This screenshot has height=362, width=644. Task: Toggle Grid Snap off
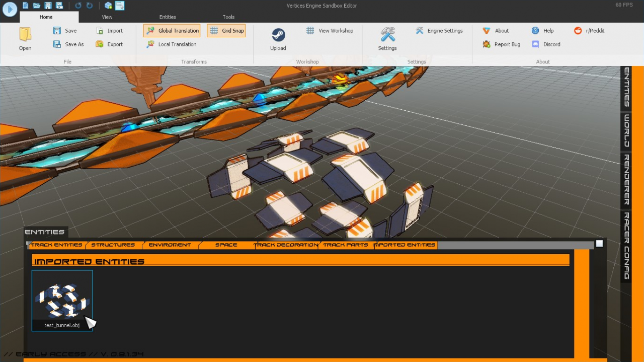(226, 31)
